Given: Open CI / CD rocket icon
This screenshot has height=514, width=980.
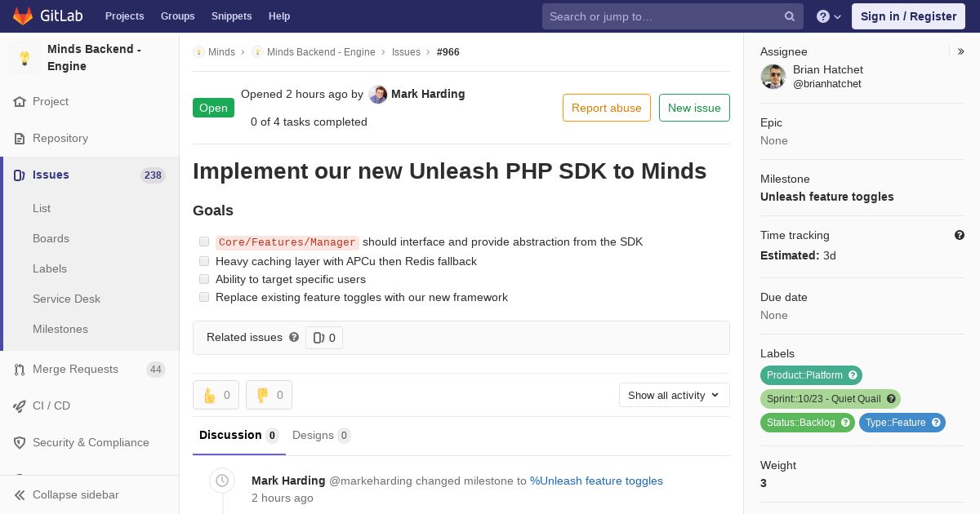Looking at the screenshot, I should (20, 405).
